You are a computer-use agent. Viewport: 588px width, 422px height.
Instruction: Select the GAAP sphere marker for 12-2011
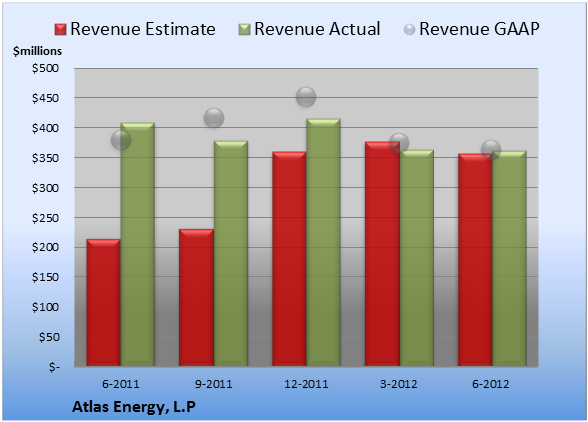306,97
